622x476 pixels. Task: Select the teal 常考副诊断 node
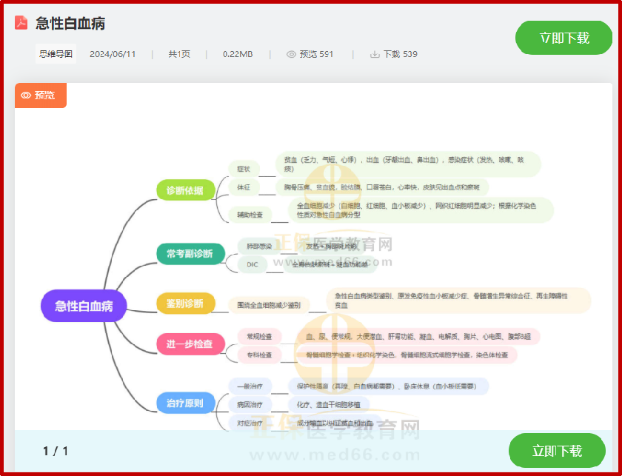(x=190, y=254)
